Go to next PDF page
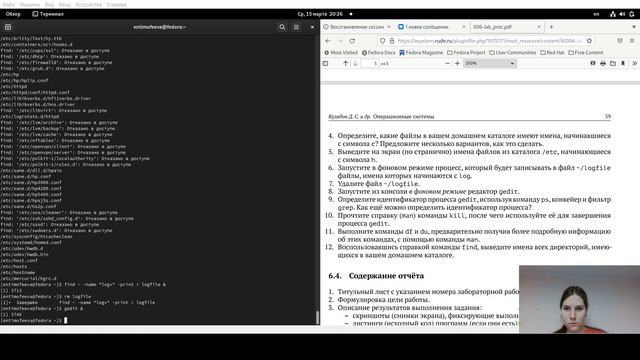The image size is (640, 360). coord(356,63)
